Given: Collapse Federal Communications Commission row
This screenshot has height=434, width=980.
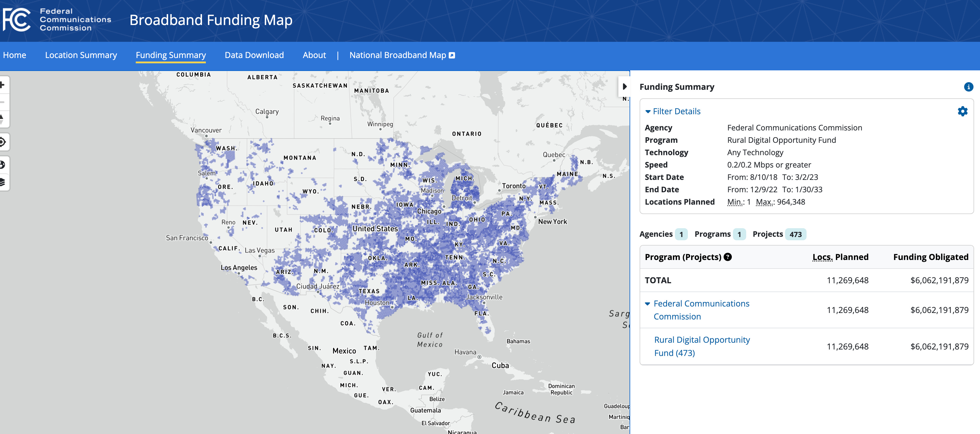Looking at the screenshot, I should coord(648,304).
